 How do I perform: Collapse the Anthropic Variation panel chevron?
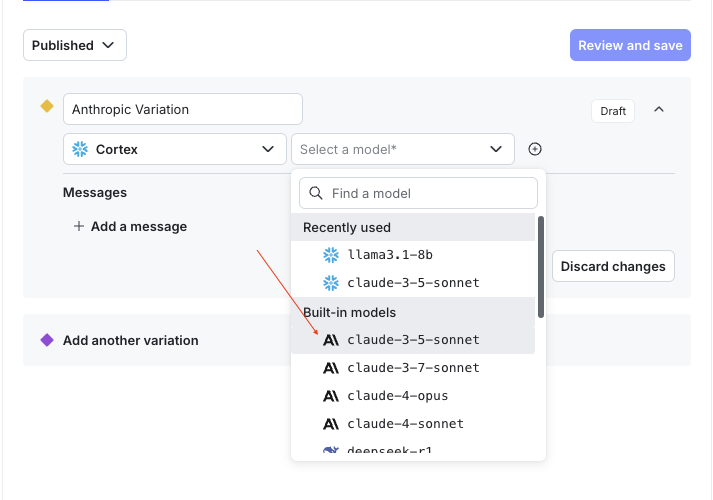(658, 109)
